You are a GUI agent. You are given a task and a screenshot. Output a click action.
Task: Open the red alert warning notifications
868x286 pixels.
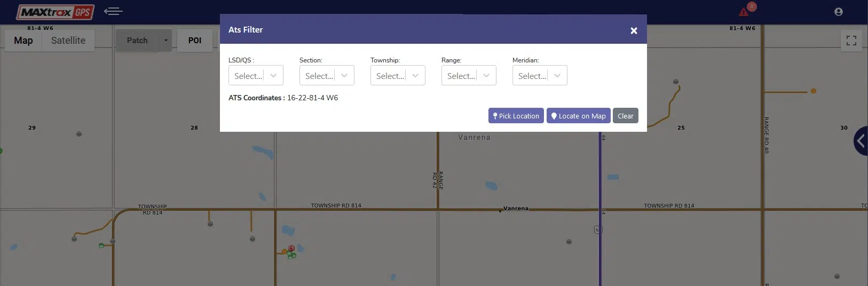744,12
